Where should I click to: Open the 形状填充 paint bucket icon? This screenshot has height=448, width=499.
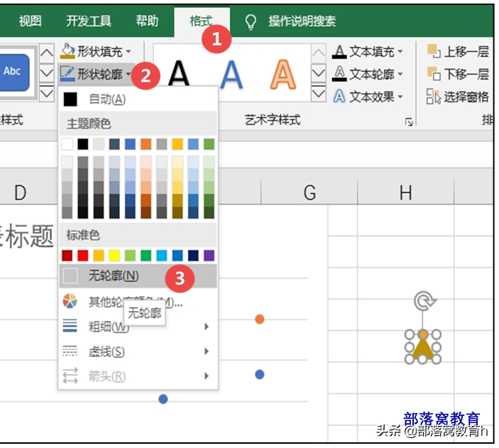67,51
